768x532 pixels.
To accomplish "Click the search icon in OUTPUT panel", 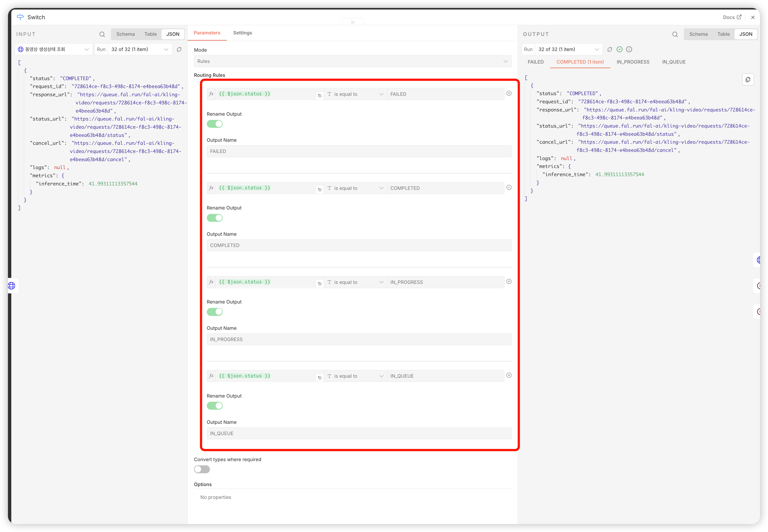I will coord(675,34).
